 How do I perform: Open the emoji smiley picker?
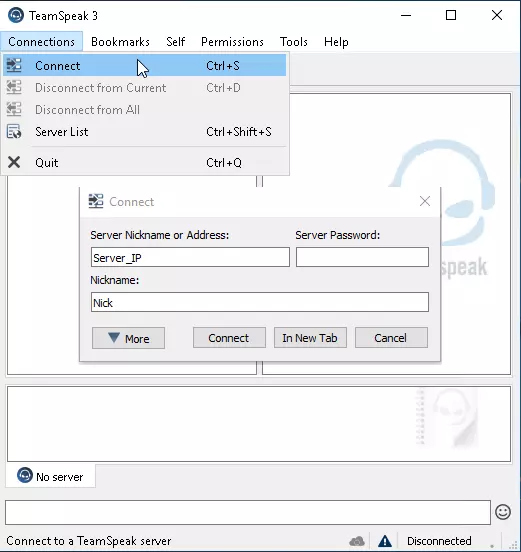point(503,512)
